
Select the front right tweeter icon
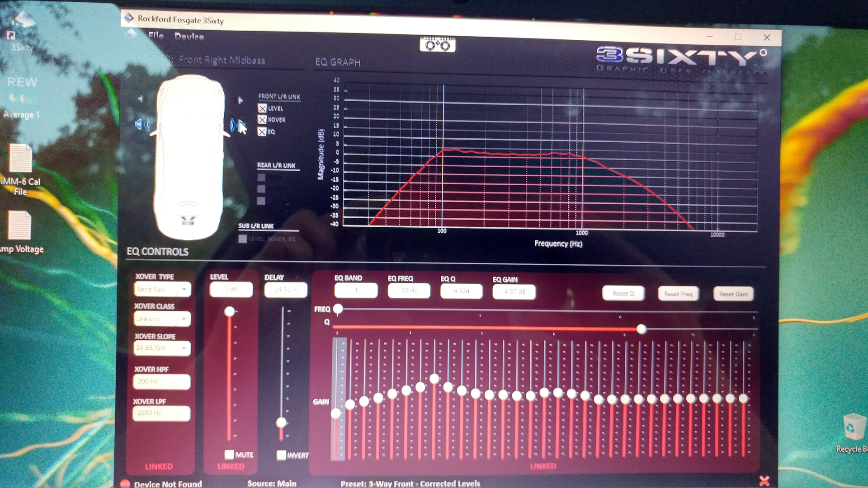coord(240,100)
